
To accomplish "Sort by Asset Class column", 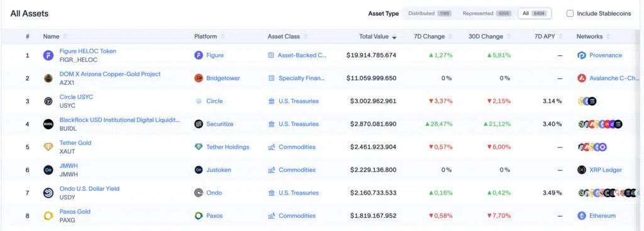I will (x=287, y=37).
